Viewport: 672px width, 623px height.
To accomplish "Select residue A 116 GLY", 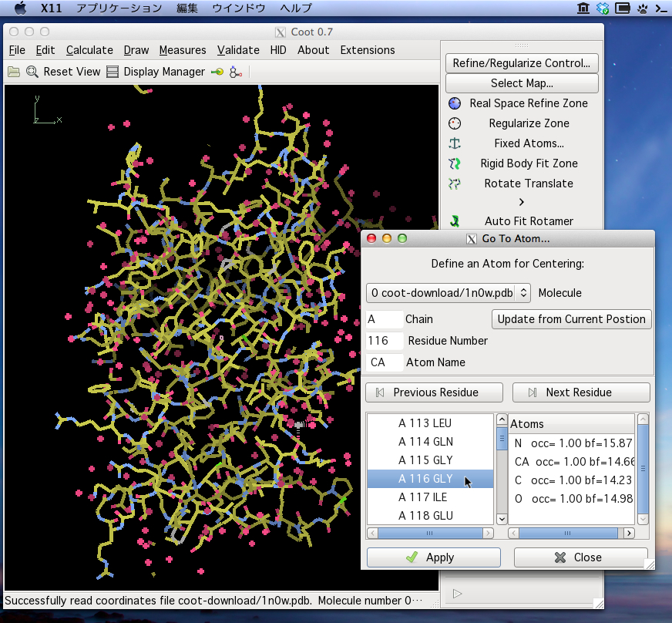I will pos(430,479).
